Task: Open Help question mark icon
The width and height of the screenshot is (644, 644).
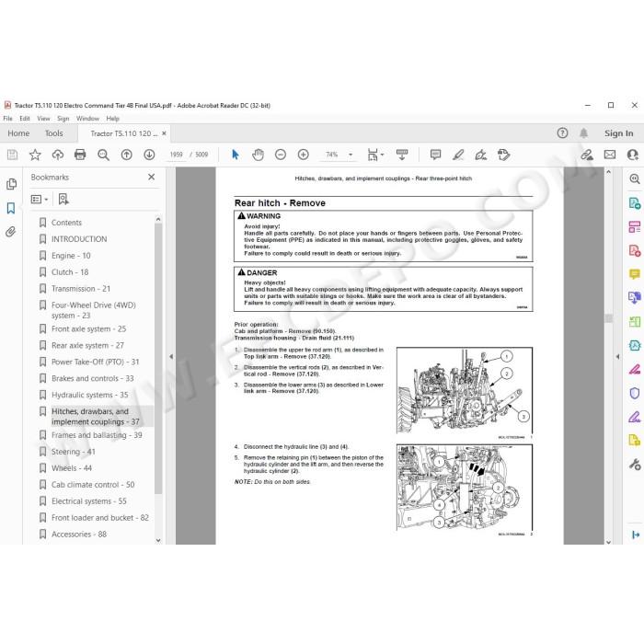Action: 562,133
